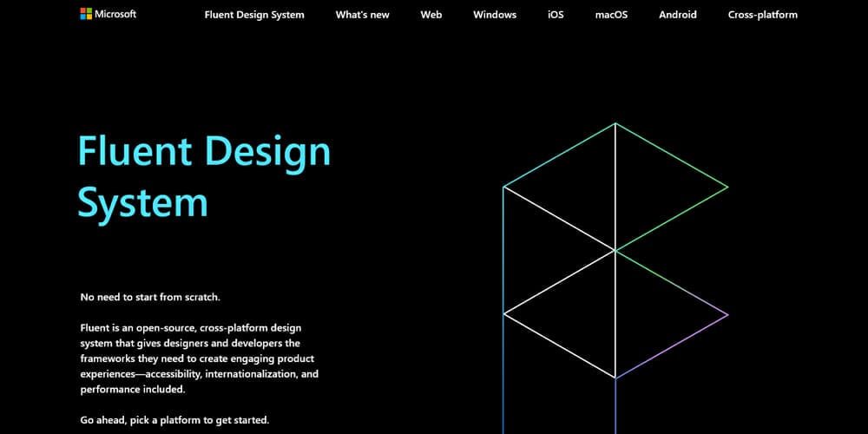Open the Cross-platform nav item
The height and width of the screenshot is (434, 868).
click(x=762, y=15)
